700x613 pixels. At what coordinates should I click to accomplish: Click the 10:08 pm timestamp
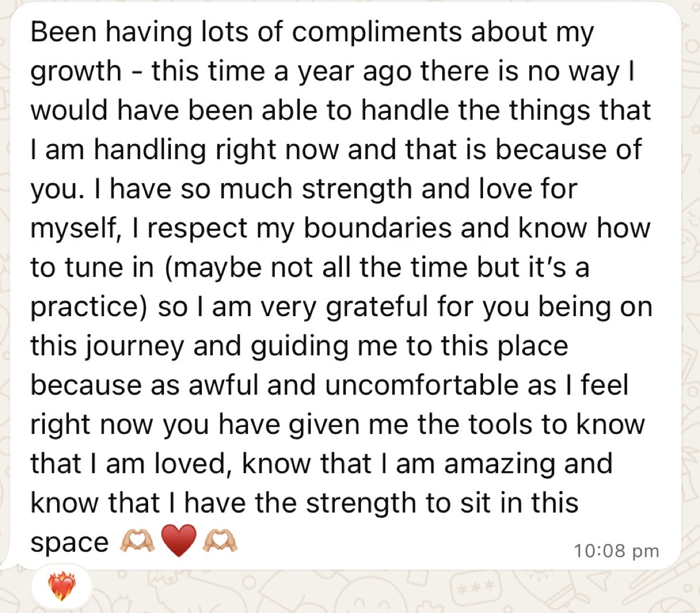616,551
